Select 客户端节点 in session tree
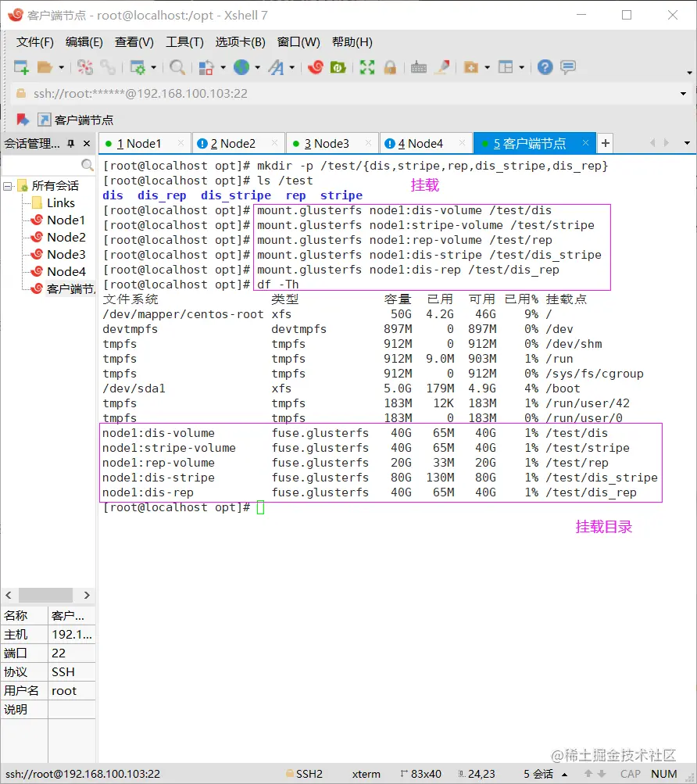The width and height of the screenshot is (697, 784). point(70,289)
